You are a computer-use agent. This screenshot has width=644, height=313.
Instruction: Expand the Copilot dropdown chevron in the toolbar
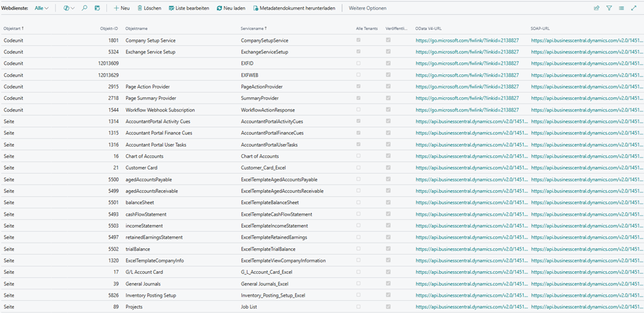[72, 8]
